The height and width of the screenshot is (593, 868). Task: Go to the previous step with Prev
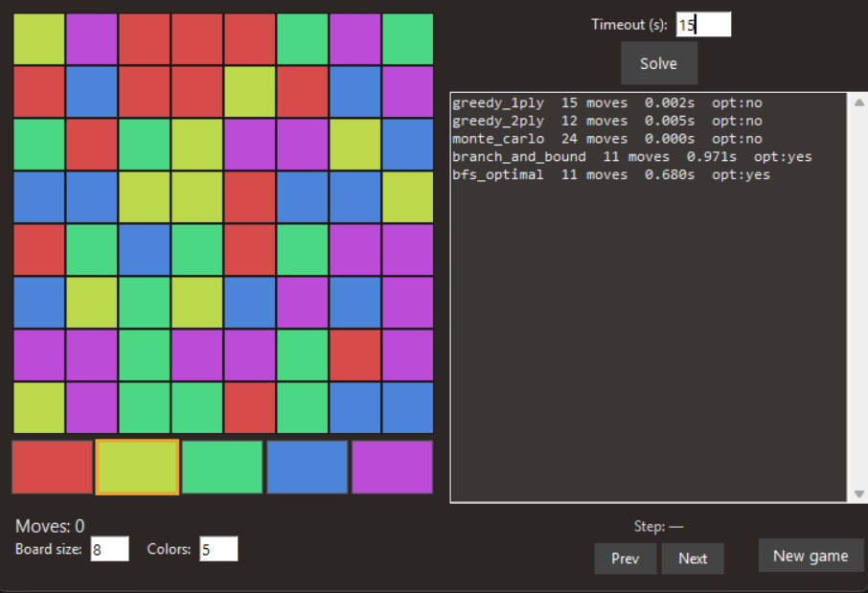(625, 559)
